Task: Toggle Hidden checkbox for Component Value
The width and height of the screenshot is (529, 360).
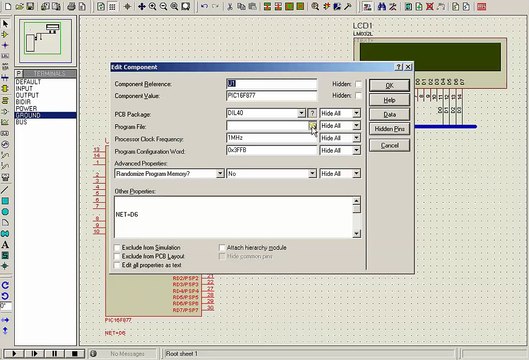Action: click(358, 96)
